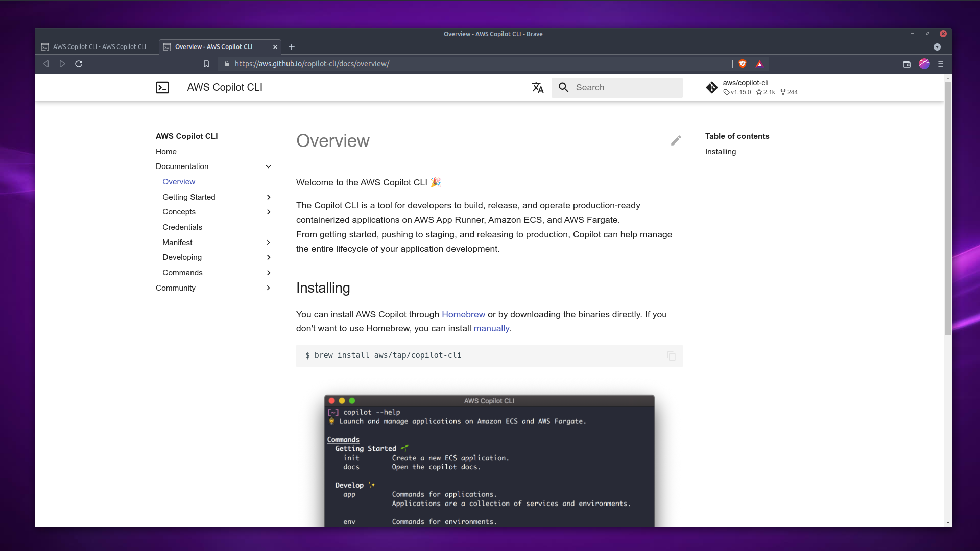This screenshot has width=980, height=551.
Task: Reload the current page
Action: pyautogui.click(x=79, y=64)
